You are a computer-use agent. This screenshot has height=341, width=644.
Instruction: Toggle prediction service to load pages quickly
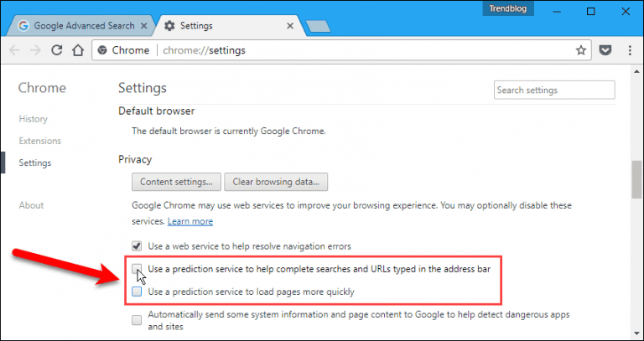[x=138, y=292]
